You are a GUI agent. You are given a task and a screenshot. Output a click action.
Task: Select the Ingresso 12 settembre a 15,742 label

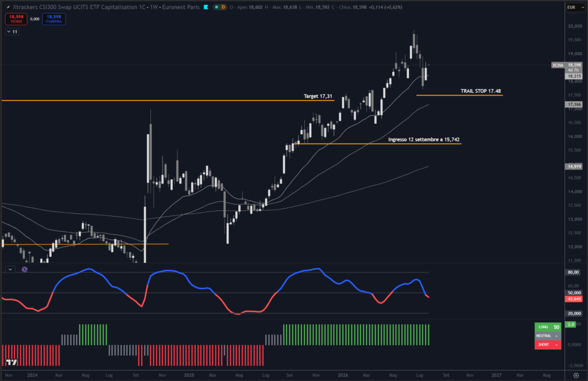point(424,139)
